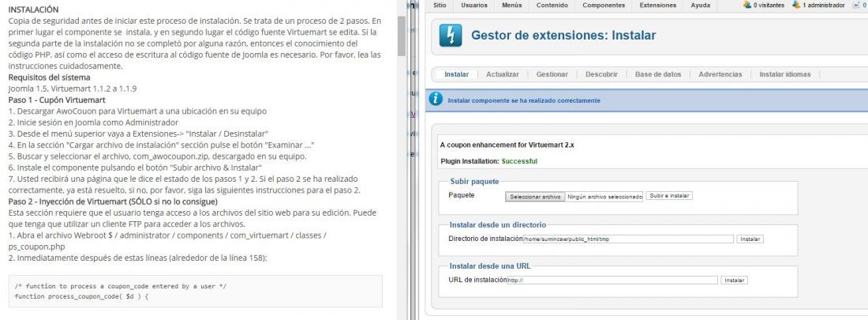Switch to the Advertencias tab
Screen dimensions: 868x320
pyautogui.click(x=720, y=74)
